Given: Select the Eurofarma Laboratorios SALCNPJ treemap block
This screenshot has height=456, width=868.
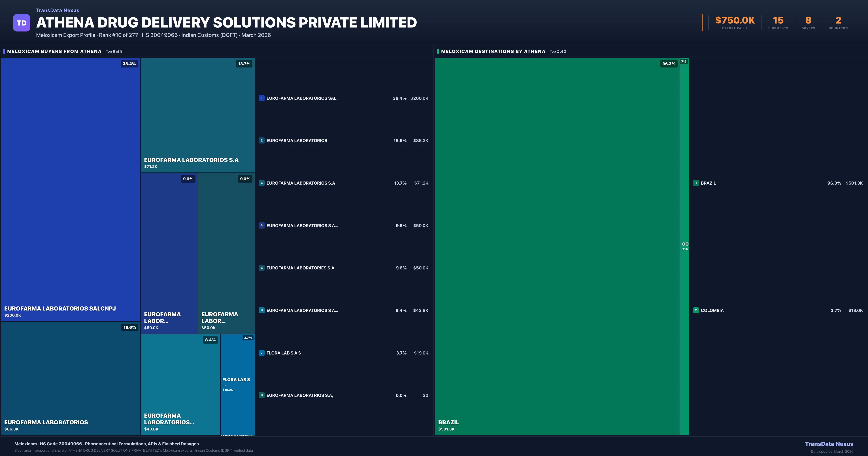Looking at the screenshot, I should [71, 189].
